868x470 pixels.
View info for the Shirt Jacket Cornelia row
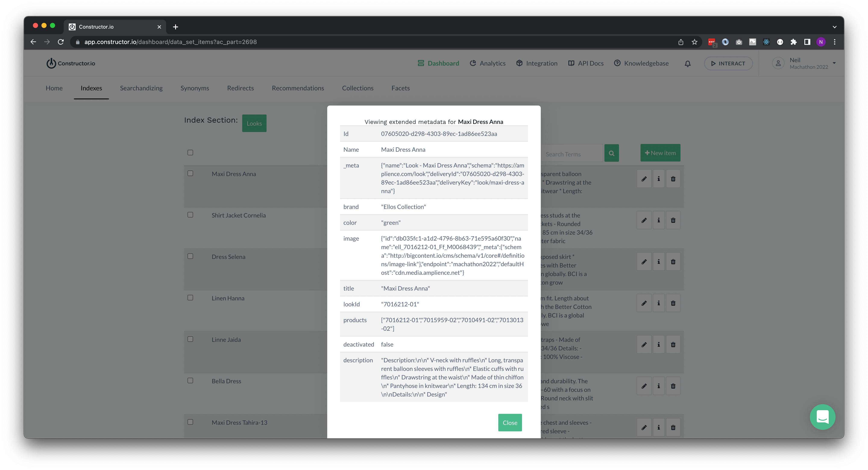coord(659,220)
